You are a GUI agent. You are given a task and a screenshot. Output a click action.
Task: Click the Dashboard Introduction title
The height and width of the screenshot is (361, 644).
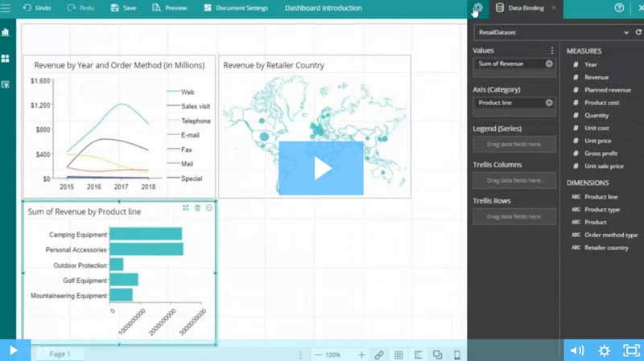click(x=324, y=8)
